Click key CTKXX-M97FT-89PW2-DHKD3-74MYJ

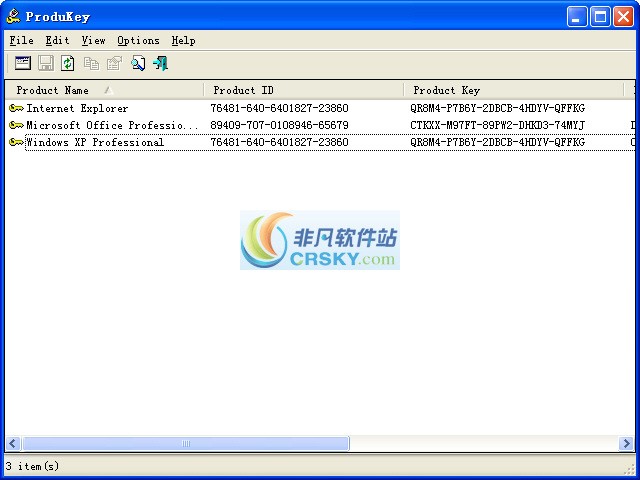point(498,125)
